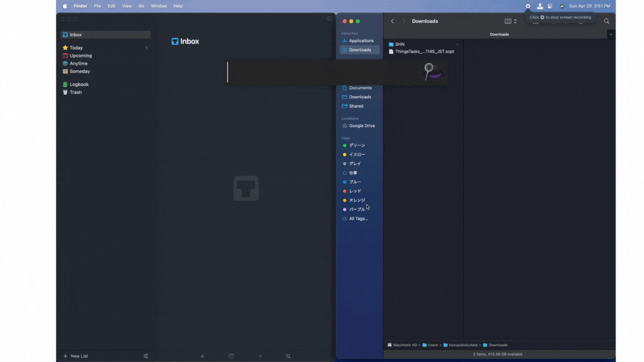The height and width of the screenshot is (362, 644).
Task: Click the new window icon in Things title bar
Action: [329, 18]
